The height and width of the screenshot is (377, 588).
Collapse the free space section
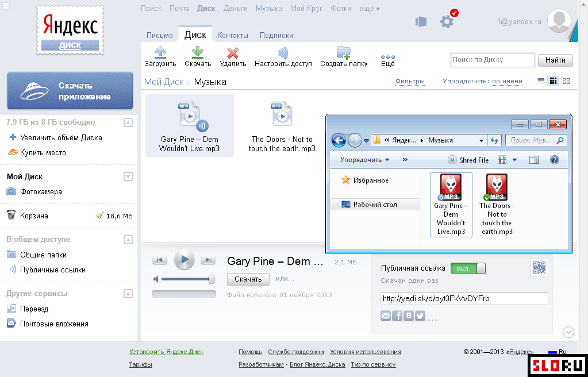tap(128, 122)
